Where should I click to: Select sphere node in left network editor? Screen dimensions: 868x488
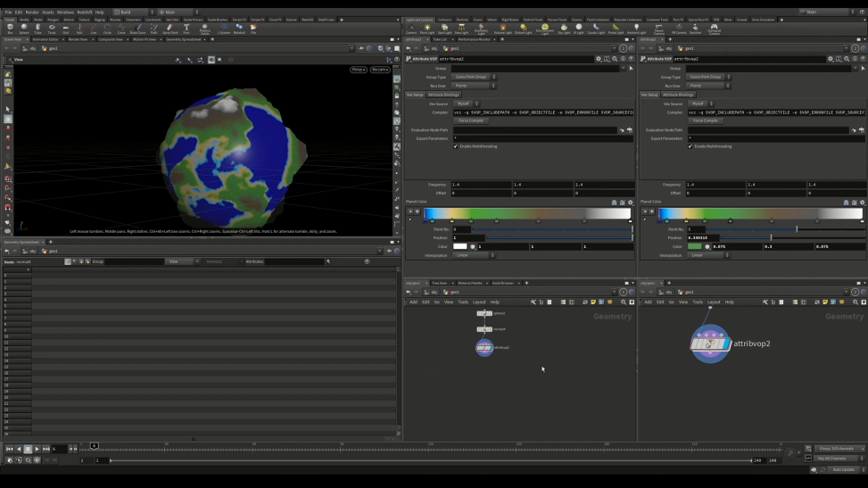[x=484, y=313]
